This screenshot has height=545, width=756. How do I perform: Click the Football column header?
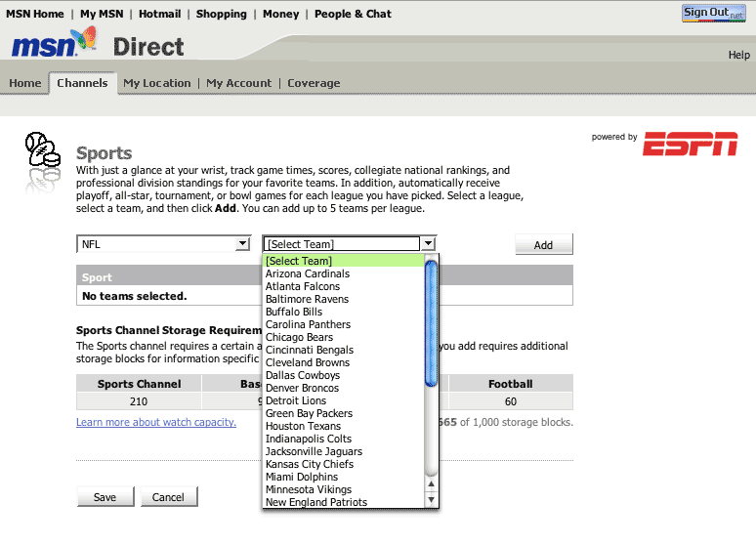point(511,384)
